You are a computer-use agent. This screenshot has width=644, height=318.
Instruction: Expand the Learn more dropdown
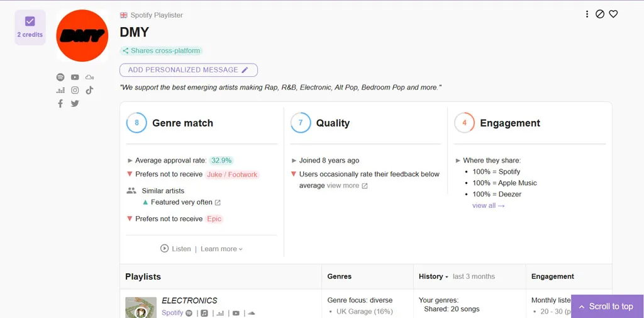(x=221, y=249)
